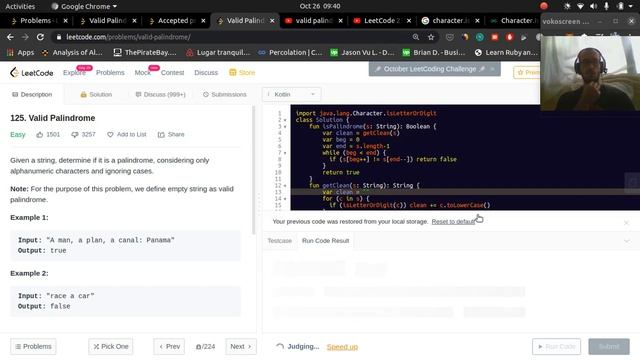This screenshot has height=360, width=640.
Task: Open the zoom magnifier icon in address bar
Action: 416,37
